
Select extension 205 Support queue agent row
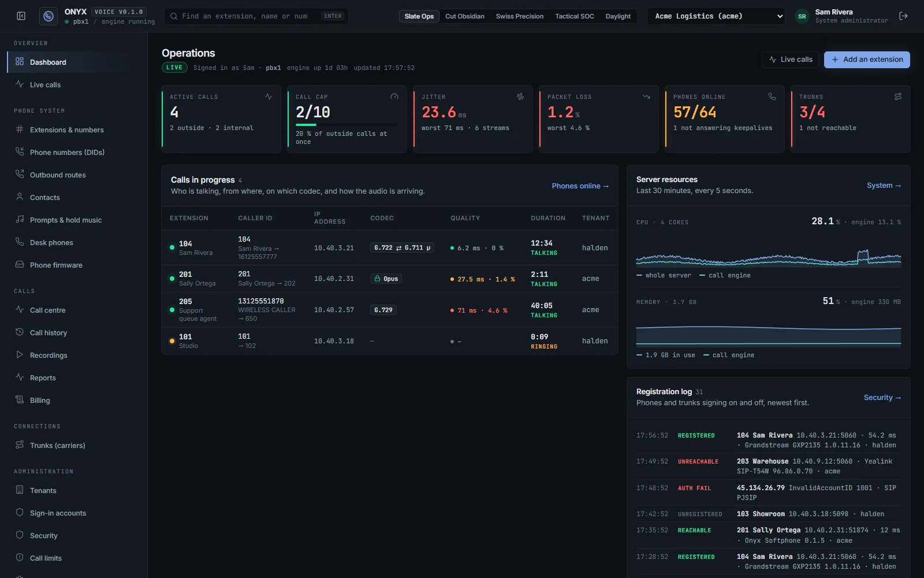click(390, 310)
